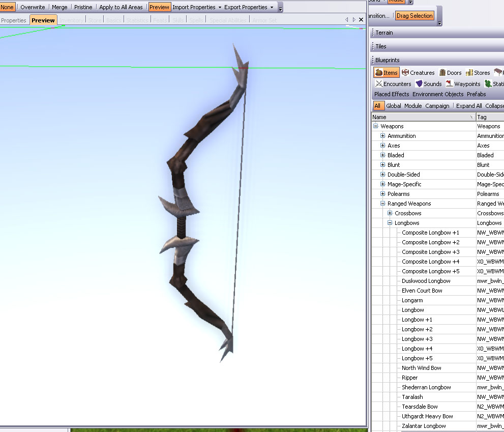Open the Waypoints blueprint category

[x=463, y=84]
